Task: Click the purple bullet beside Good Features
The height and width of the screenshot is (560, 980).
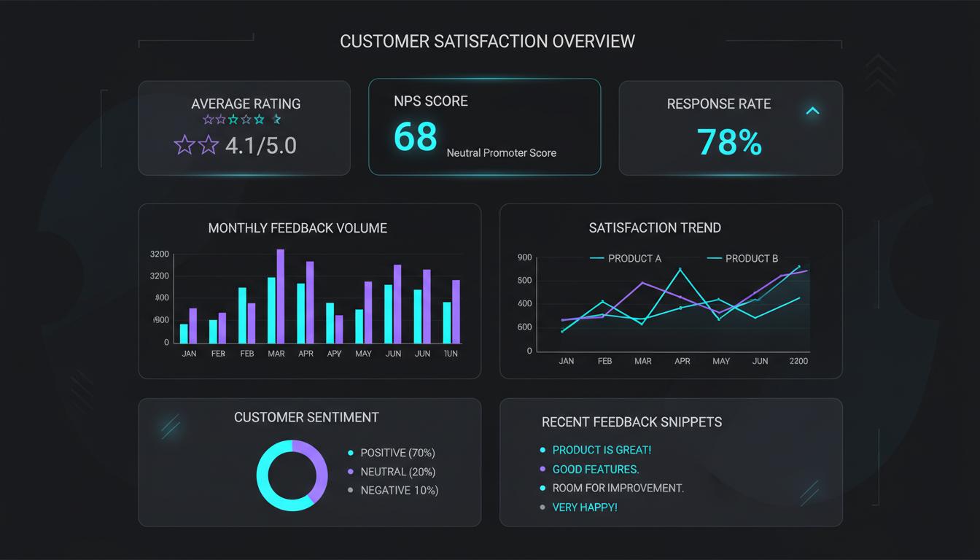Action: tap(542, 470)
